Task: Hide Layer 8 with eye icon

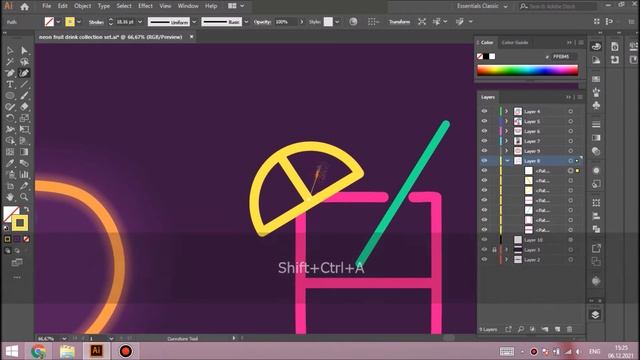Action: coord(484,161)
